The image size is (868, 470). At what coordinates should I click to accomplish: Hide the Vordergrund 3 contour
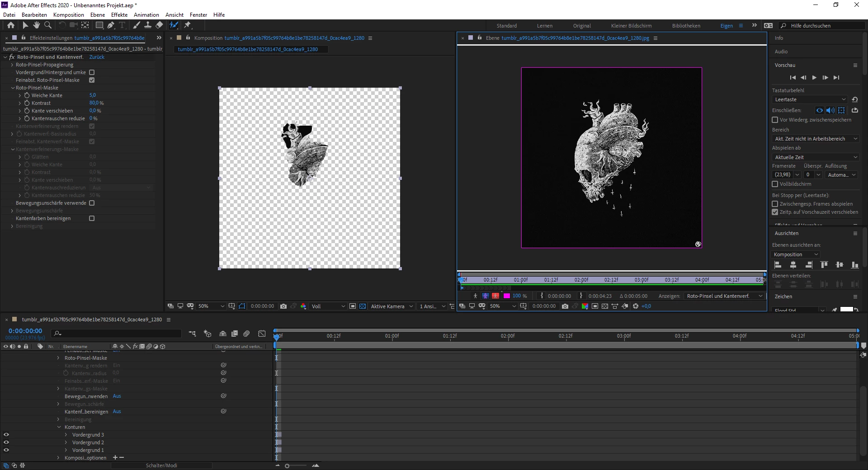[x=6, y=435]
